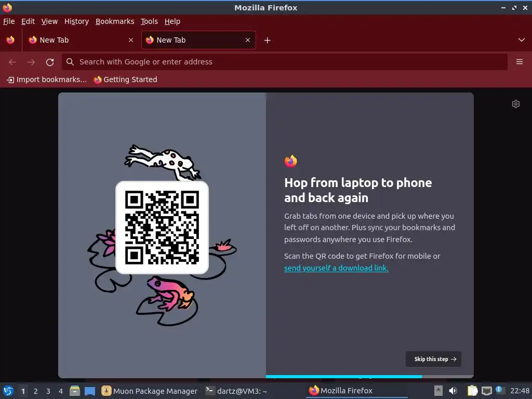Switch to virtual desktop 4

pos(61,391)
